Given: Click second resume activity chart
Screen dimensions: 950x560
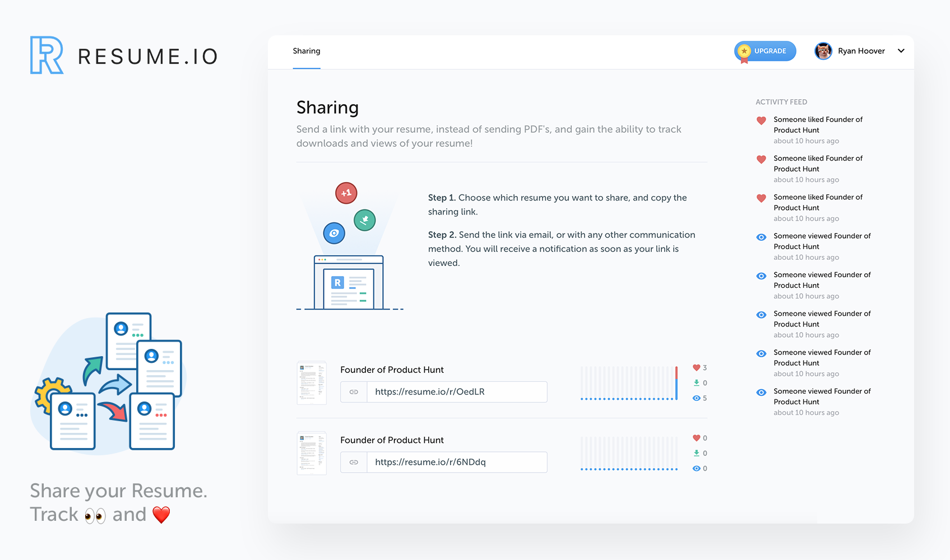Looking at the screenshot, I should click(629, 454).
